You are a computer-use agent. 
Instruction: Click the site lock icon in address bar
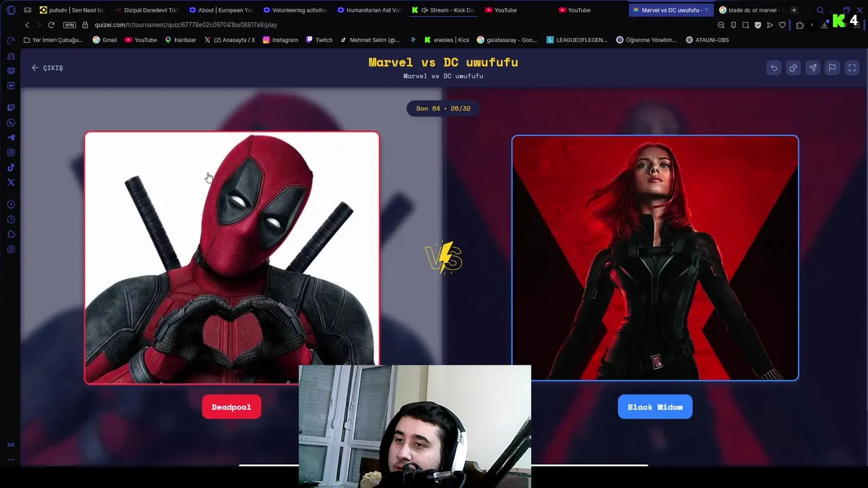[x=85, y=25]
